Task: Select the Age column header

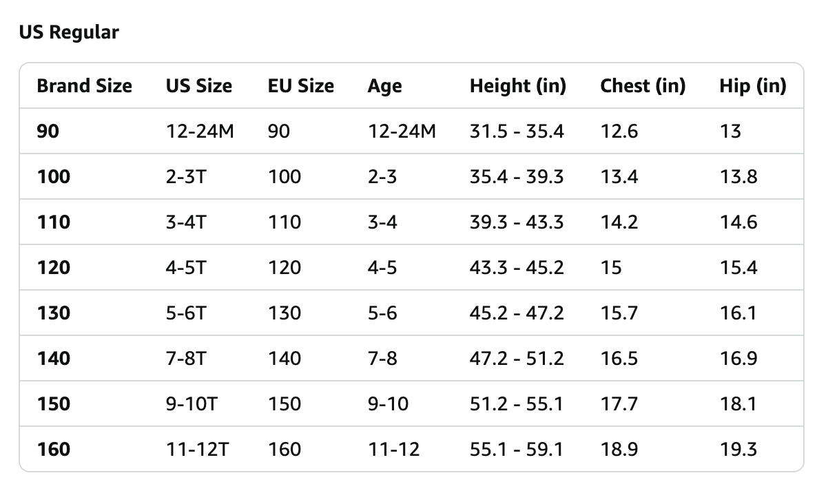Action: coord(384,86)
